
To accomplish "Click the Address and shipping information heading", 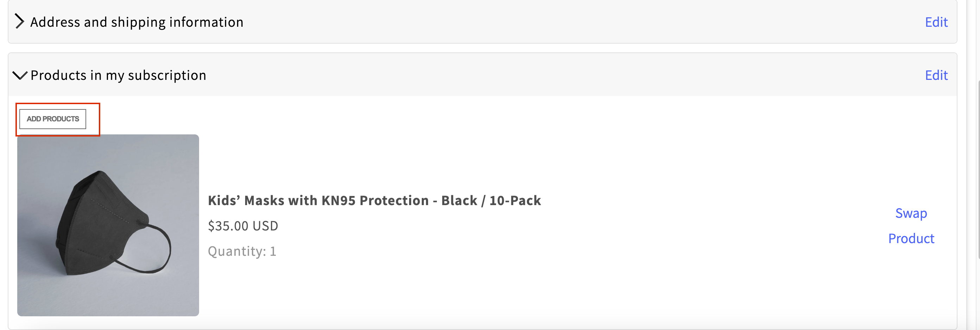I will (x=137, y=22).
